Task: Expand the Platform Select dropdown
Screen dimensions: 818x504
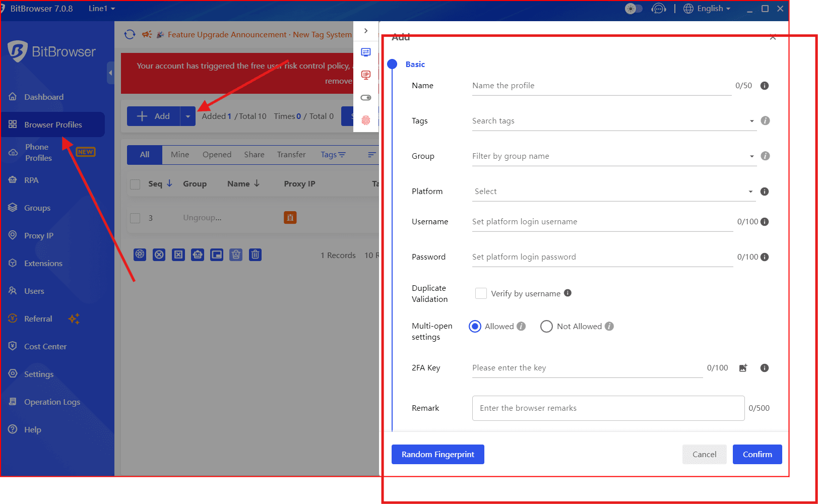Action: click(x=613, y=192)
